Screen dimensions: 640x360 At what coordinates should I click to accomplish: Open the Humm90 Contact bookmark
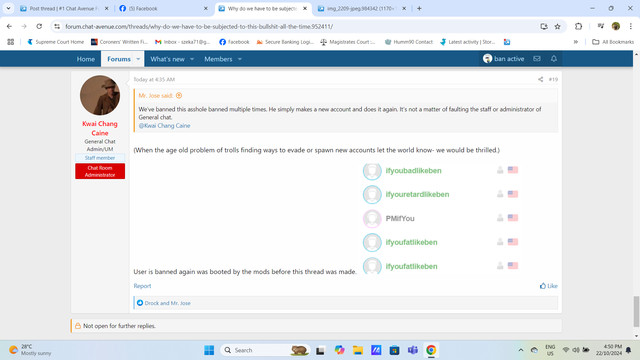(x=409, y=42)
